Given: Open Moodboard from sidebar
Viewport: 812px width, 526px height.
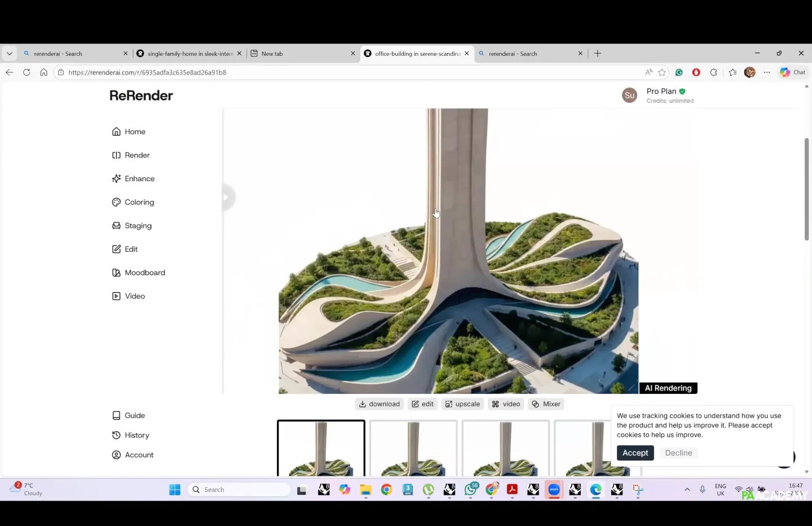Looking at the screenshot, I should (144, 273).
